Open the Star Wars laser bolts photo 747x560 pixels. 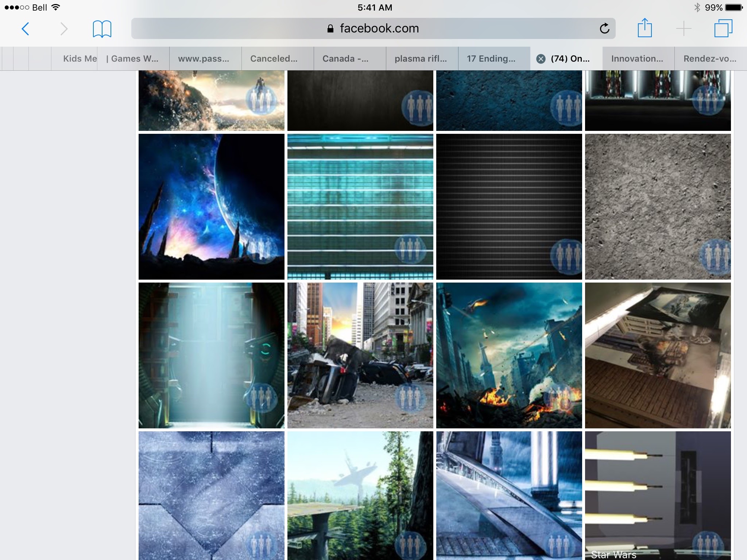[658, 496]
